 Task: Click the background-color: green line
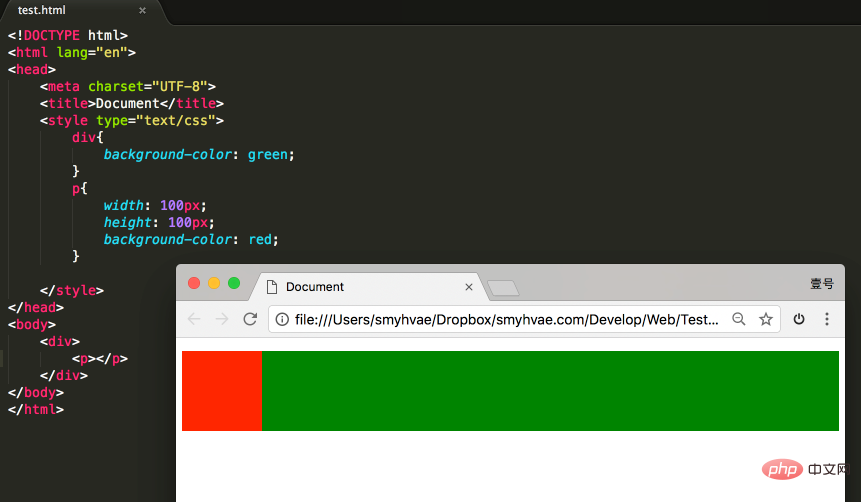199,154
